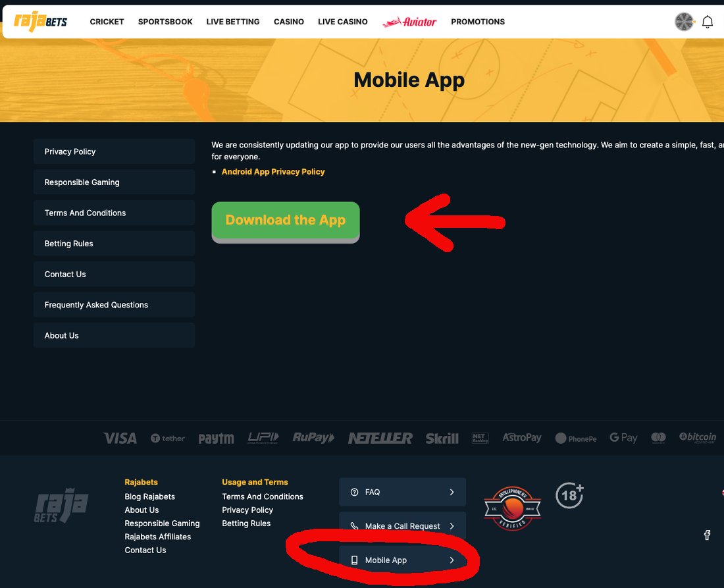Select Contact Us in the sidebar
Image resolution: width=724 pixels, height=588 pixels.
(x=114, y=274)
